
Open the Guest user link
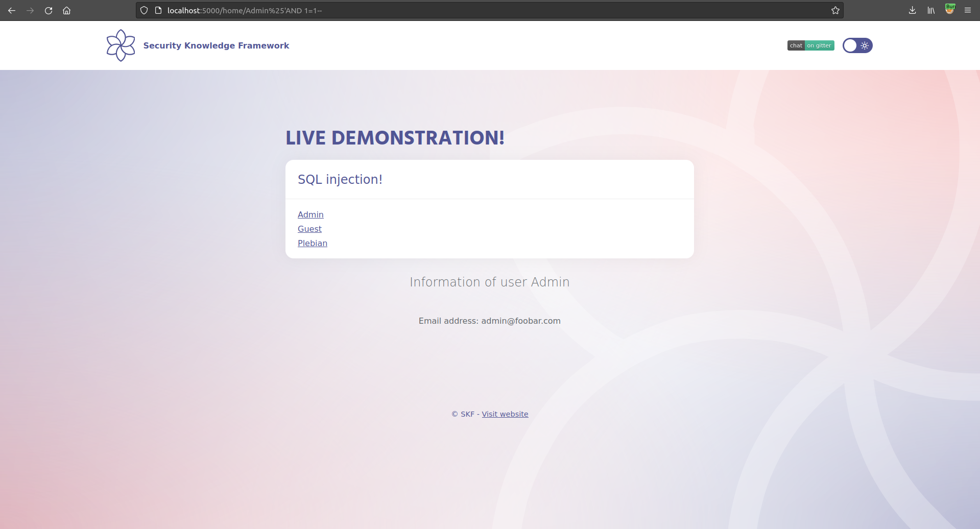[309, 229]
